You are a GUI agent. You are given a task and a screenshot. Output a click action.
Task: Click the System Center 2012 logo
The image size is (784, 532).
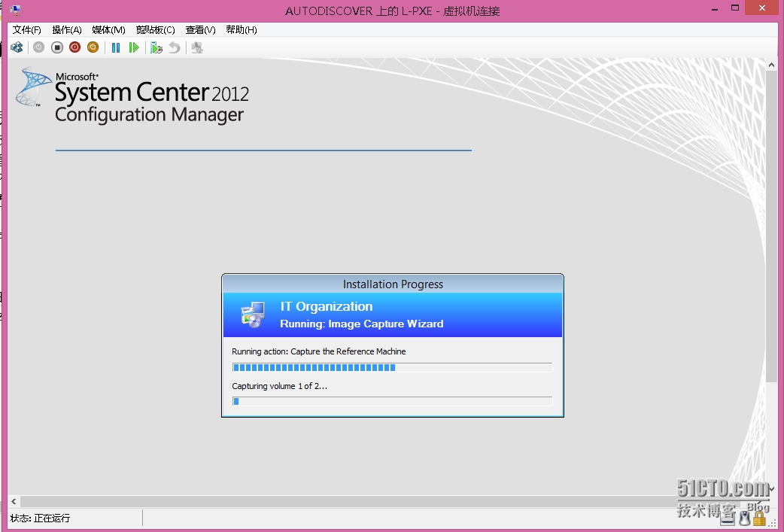(132, 96)
